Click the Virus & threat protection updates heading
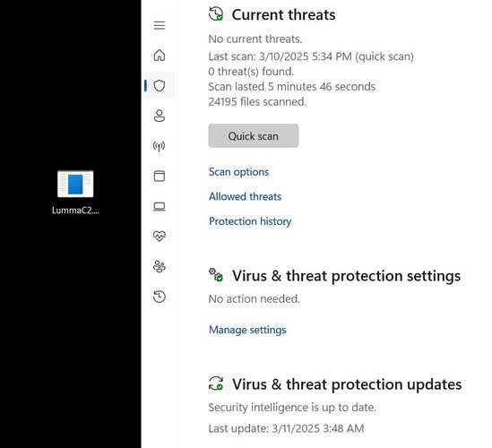 347,384
